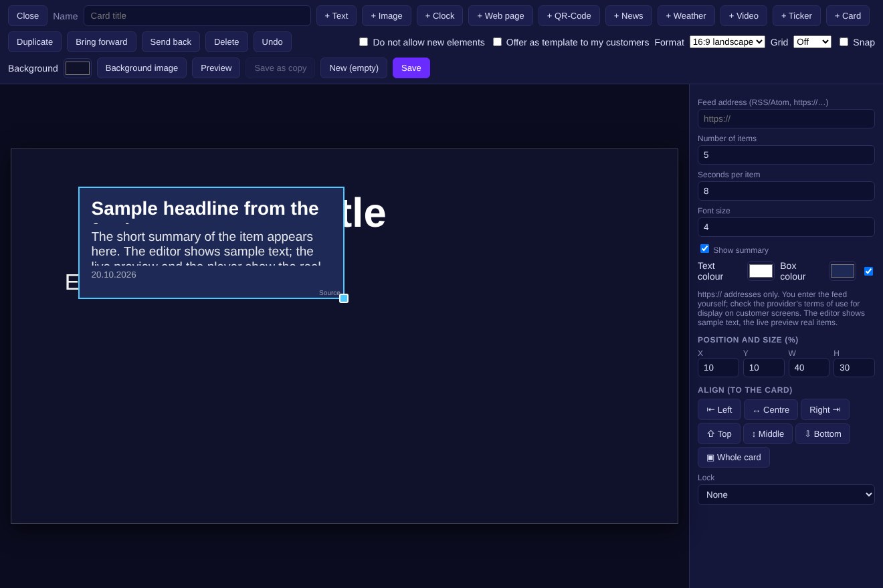Align element left to the card
This screenshot has height=588, width=883.
(x=719, y=409)
